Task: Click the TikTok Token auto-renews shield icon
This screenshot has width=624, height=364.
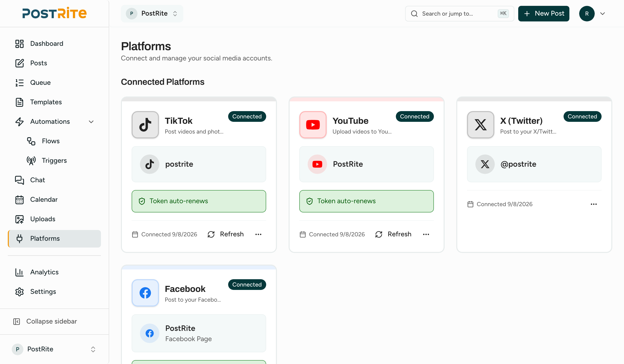Action: pyautogui.click(x=142, y=201)
